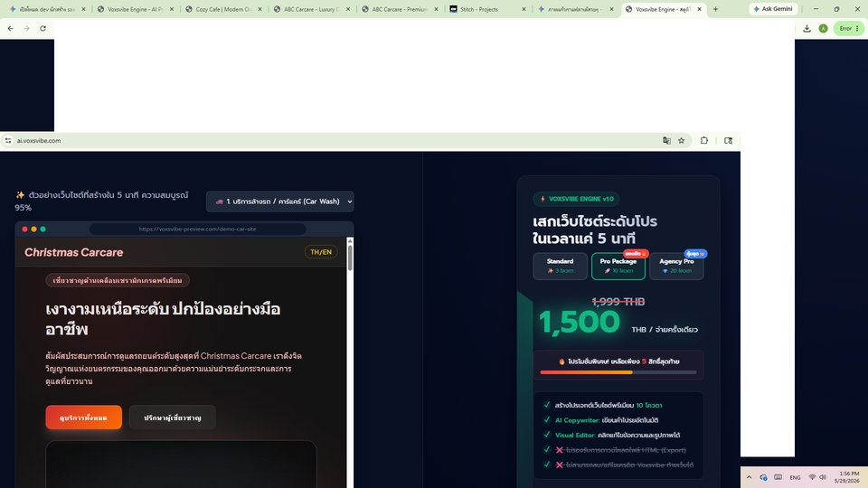Switch to the first Gemini dev tab
The image size is (868, 488).
tap(47, 9)
